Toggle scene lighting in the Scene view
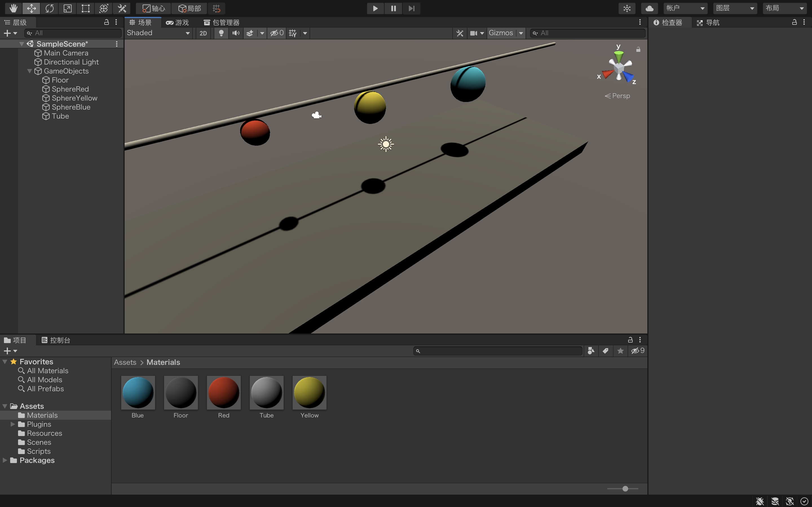The width and height of the screenshot is (812, 507). 221,33
